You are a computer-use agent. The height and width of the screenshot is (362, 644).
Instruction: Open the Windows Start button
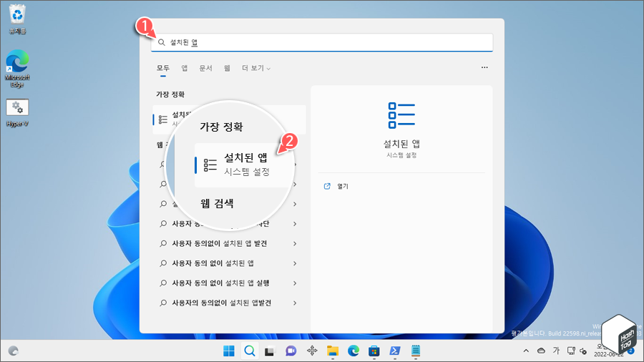[229, 351]
